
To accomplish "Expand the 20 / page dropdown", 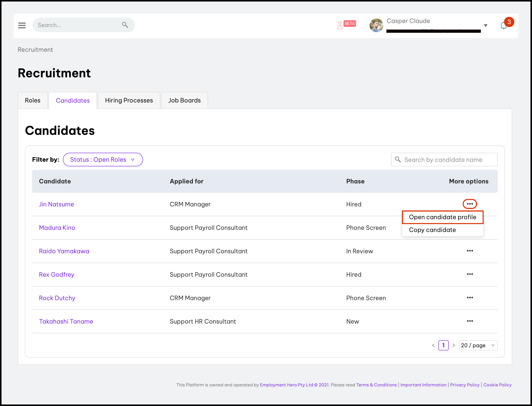I will pos(478,345).
